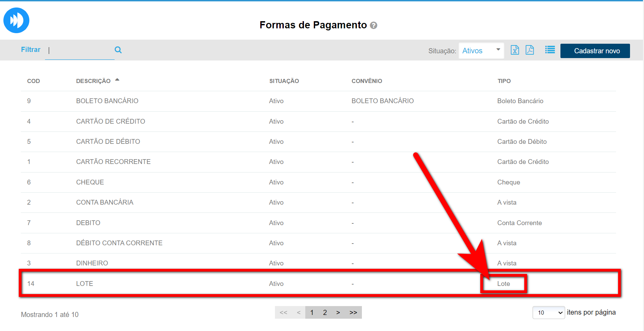Click the search magnifier icon
644x331 pixels.
pyautogui.click(x=118, y=50)
